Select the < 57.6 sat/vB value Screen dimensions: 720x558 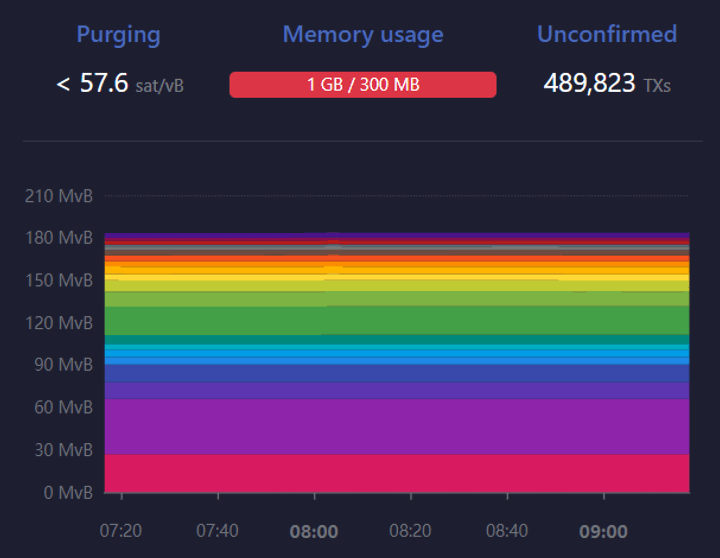pyautogui.click(x=120, y=84)
